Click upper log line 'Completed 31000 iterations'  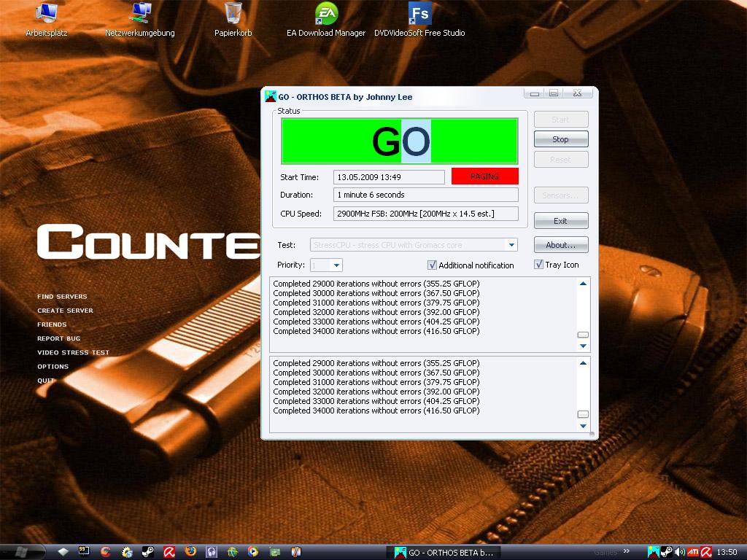(x=376, y=303)
